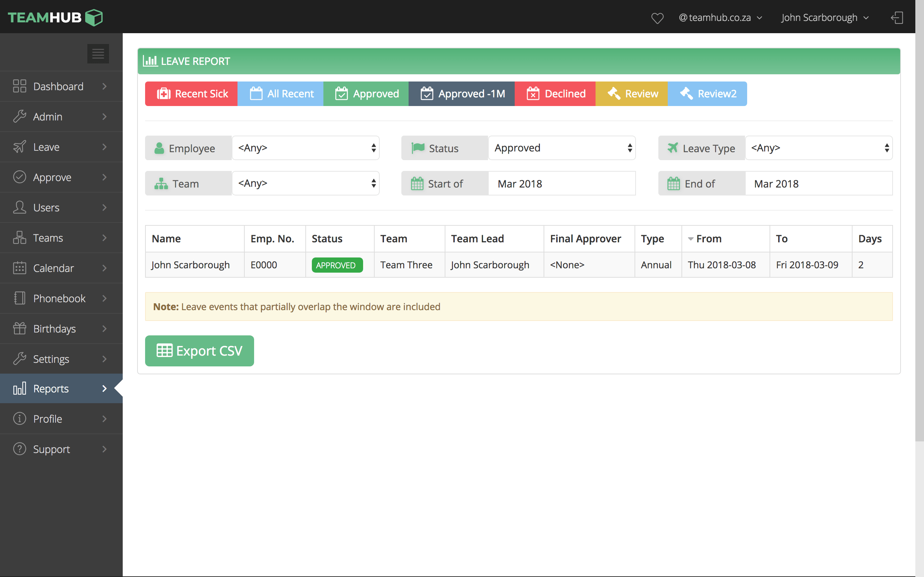This screenshot has height=577, width=924.
Task: Select the Recent Sick report tab
Action: 192,93
